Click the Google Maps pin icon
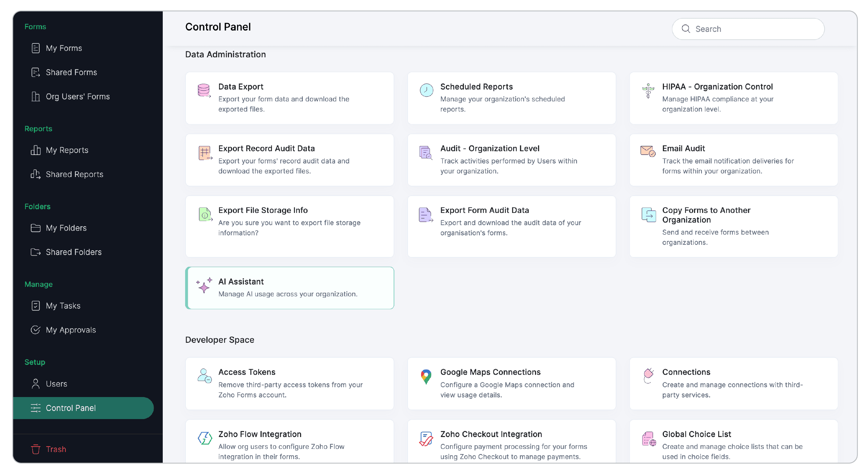 (426, 376)
